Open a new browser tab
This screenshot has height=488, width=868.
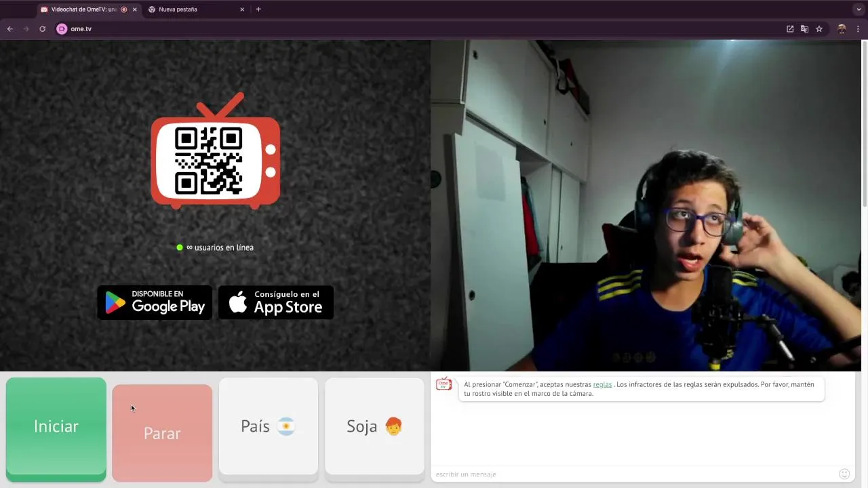(258, 9)
